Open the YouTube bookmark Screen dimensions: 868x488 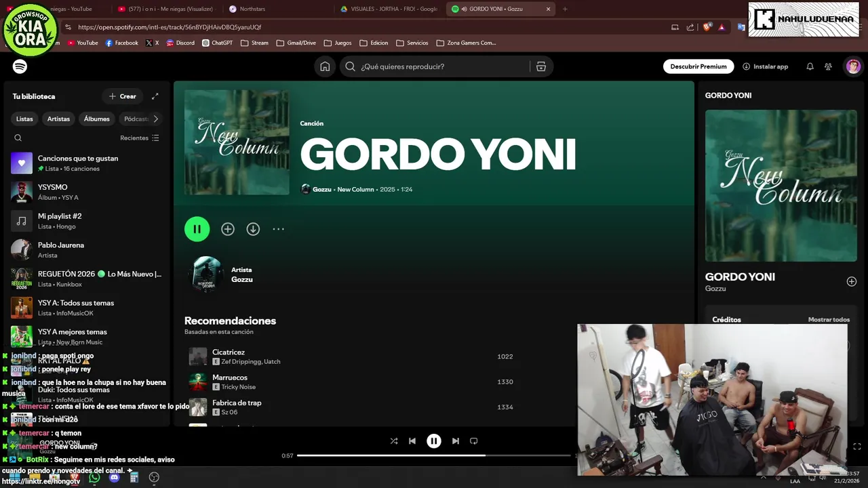83,43
